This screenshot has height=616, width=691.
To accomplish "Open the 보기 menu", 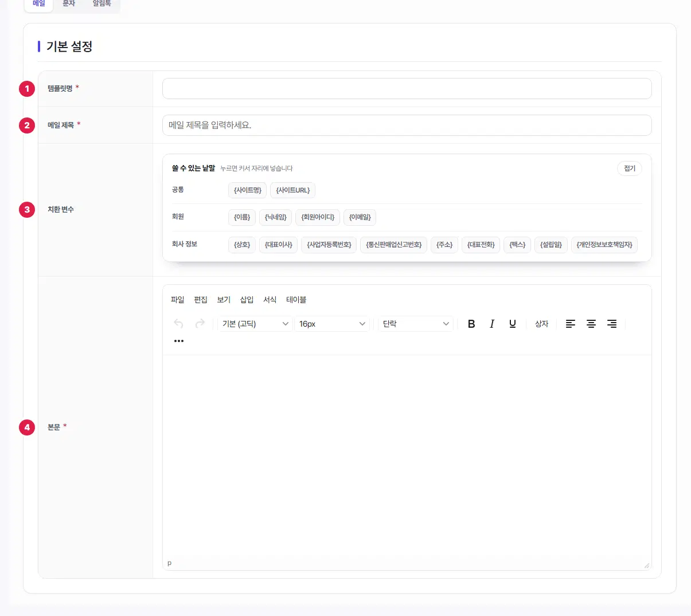I will (x=224, y=300).
